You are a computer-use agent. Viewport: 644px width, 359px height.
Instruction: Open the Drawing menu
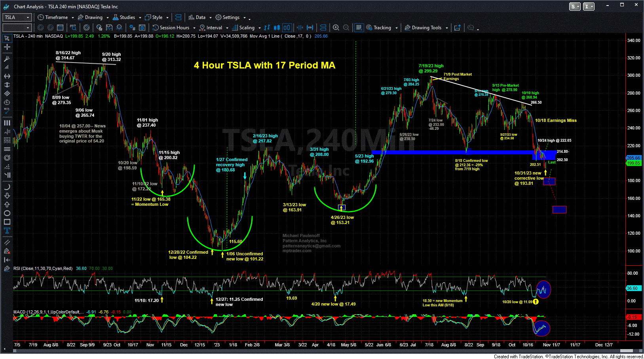point(90,17)
